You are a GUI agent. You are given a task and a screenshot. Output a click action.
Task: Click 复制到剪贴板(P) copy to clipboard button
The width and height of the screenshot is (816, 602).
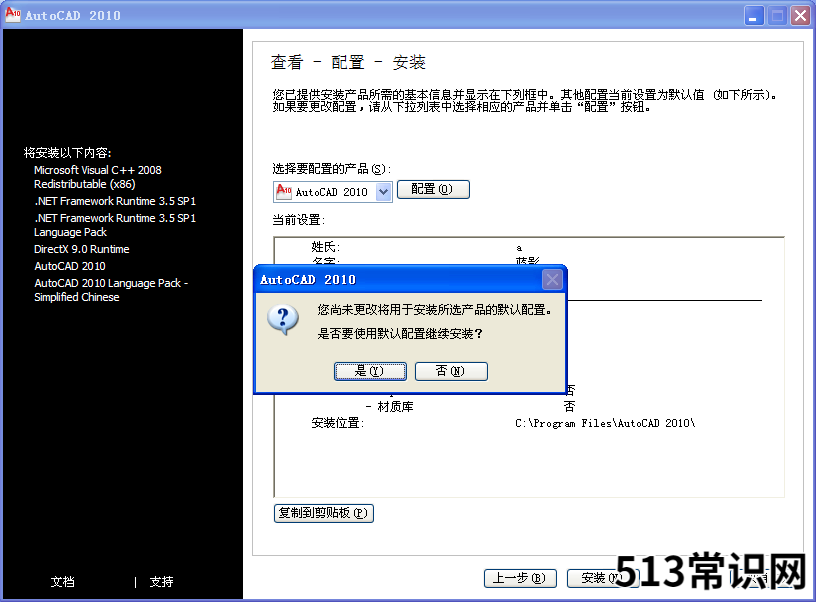coord(324,513)
